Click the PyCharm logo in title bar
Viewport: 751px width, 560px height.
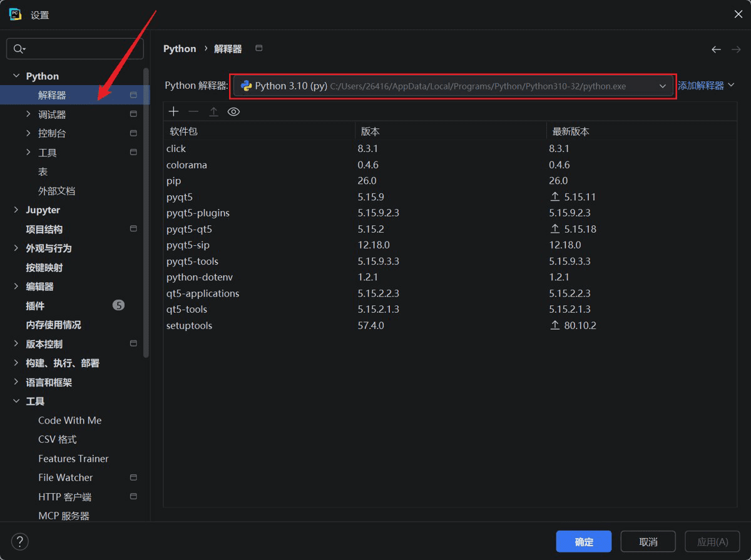[16, 14]
